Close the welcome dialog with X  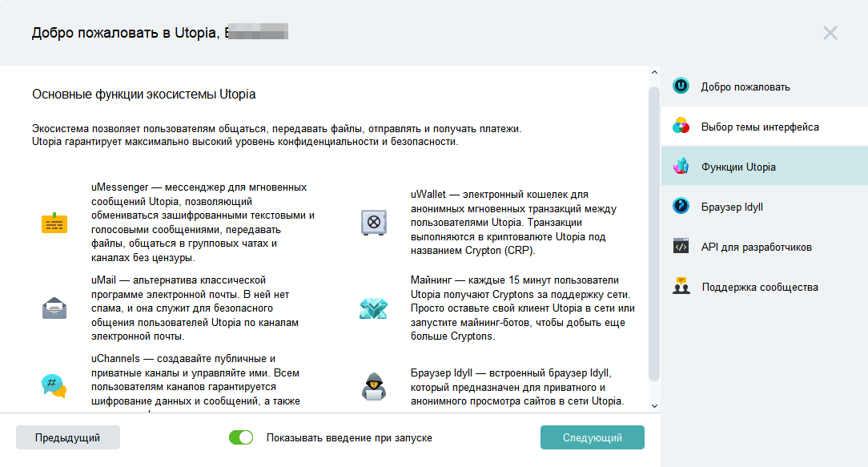pos(830,33)
